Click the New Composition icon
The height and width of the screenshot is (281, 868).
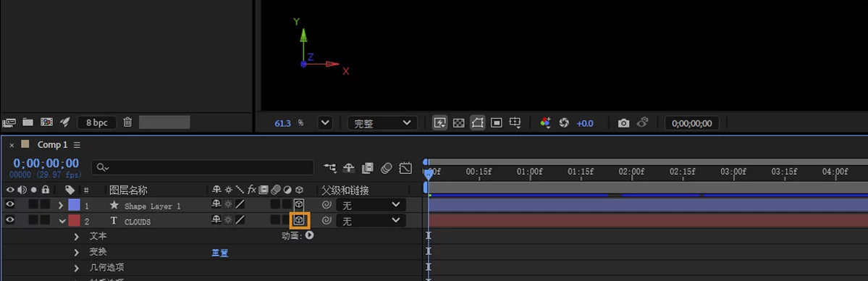coord(47,122)
